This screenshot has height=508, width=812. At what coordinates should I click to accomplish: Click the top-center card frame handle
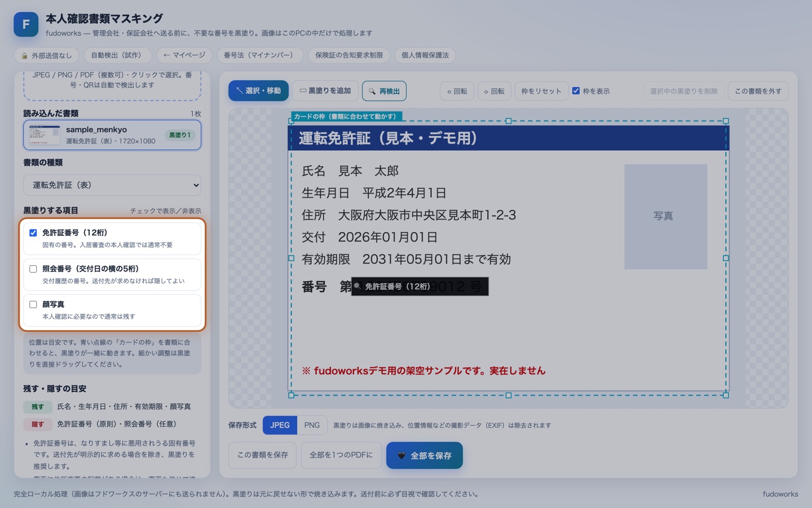coord(508,121)
